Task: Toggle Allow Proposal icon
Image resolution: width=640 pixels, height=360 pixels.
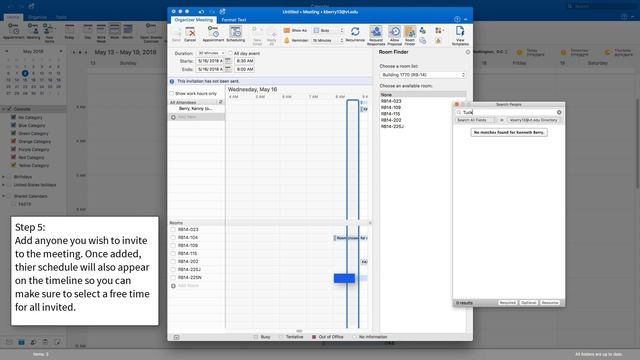Action: (x=394, y=31)
